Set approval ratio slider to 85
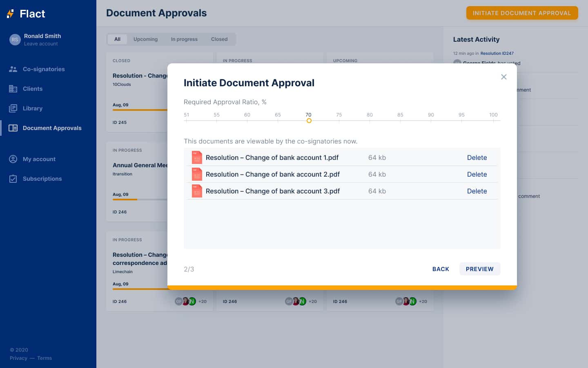This screenshot has height=368, width=588. pos(400,121)
